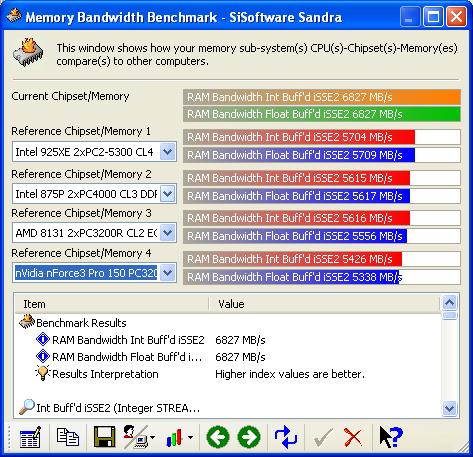Select the Results Interpretation row

tap(228, 374)
